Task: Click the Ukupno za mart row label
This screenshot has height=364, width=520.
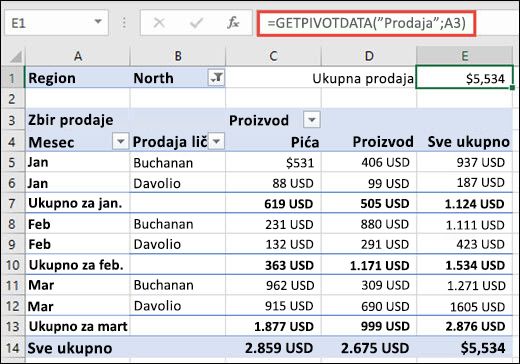Action: [x=78, y=326]
